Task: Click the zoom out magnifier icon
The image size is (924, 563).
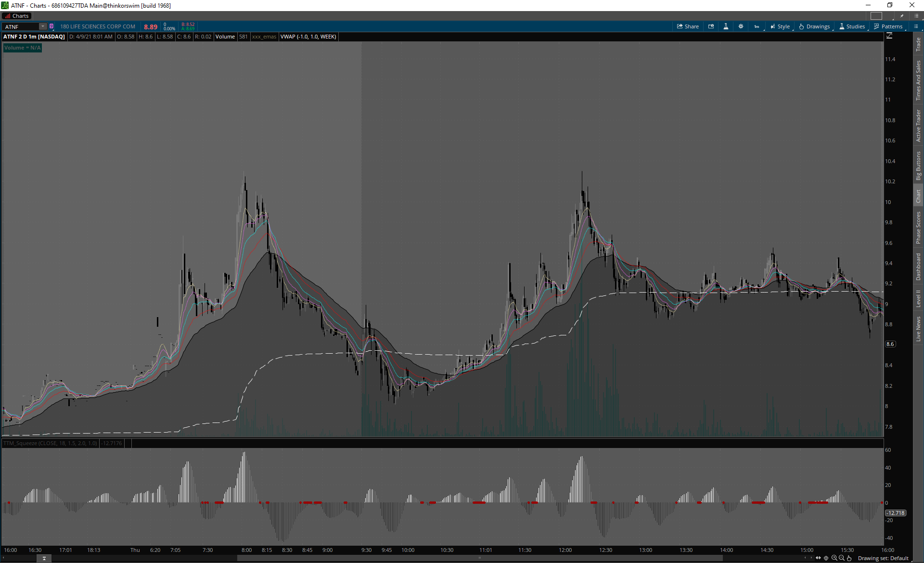Action: (x=842, y=558)
